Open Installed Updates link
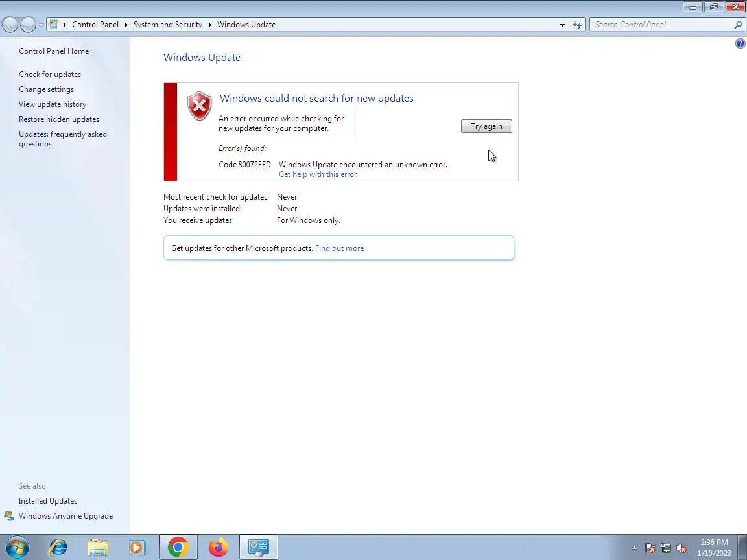This screenshot has height=560, width=747. [x=47, y=501]
